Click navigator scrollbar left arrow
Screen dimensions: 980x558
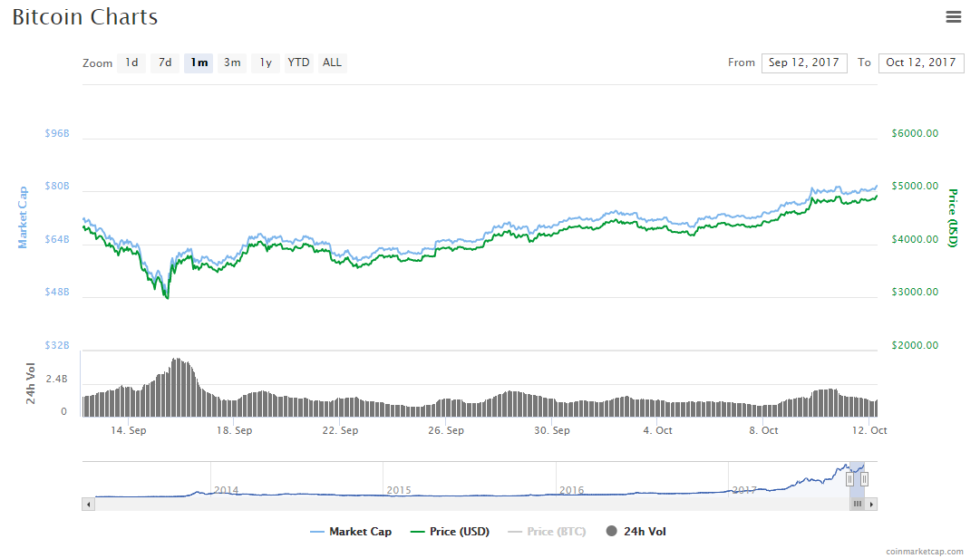[x=88, y=504]
